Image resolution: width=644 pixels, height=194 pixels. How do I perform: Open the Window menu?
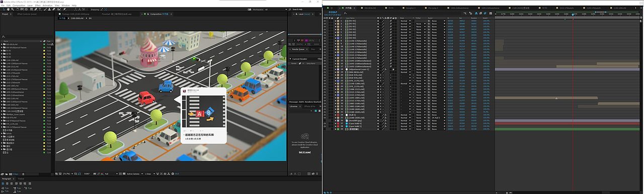coord(65,6)
